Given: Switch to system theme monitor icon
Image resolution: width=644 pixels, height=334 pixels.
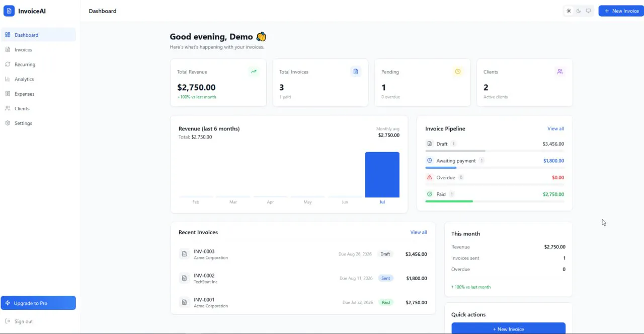Looking at the screenshot, I should point(588,11).
